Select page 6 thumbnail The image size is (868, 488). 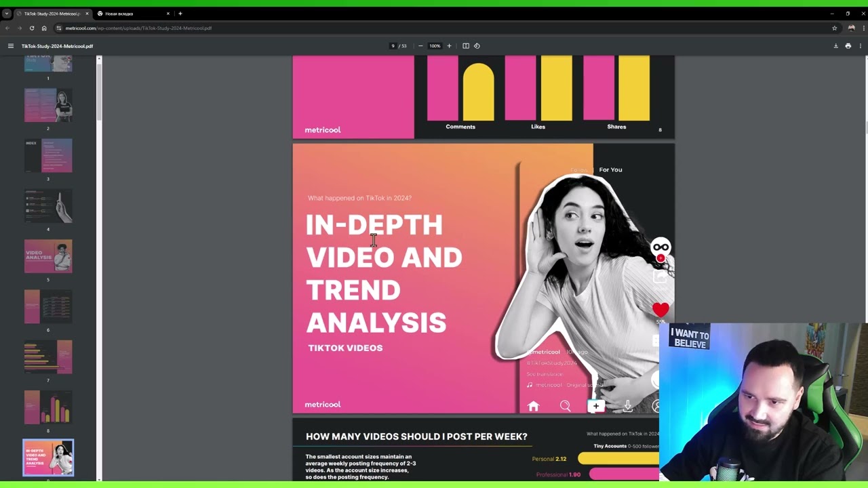pos(48,306)
